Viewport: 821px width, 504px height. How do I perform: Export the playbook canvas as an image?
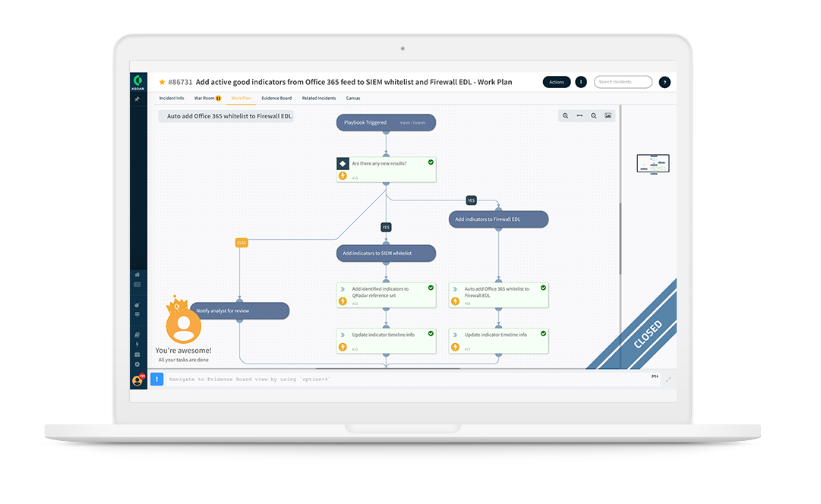pyautogui.click(x=608, y=115)
